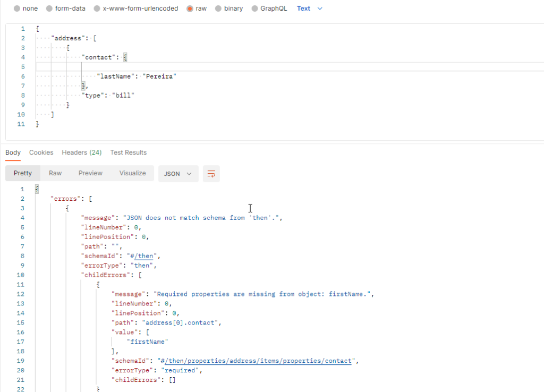Select the 'none' body type radio button
The height and width of the screenshot is (392, 544).
tap(17, 8)
